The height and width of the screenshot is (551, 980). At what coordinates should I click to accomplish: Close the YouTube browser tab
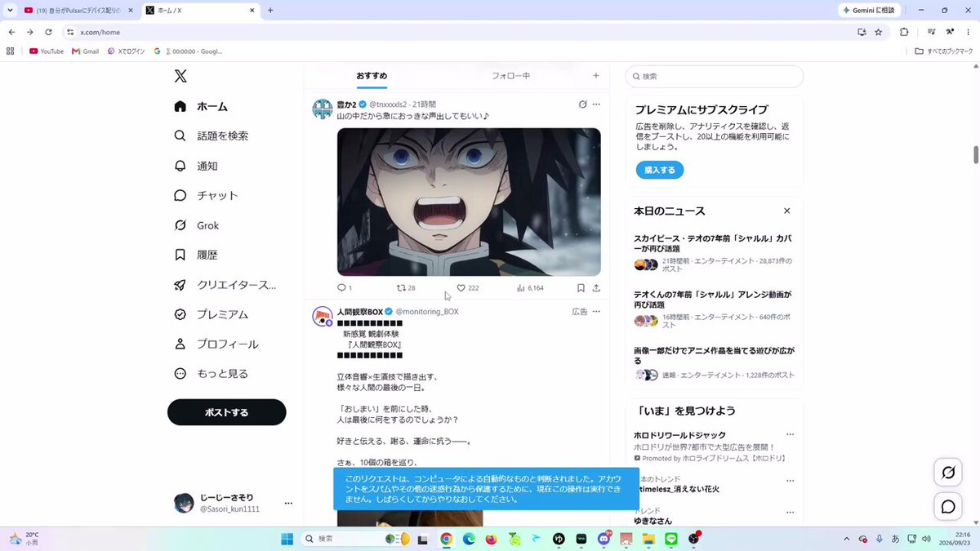129,11
